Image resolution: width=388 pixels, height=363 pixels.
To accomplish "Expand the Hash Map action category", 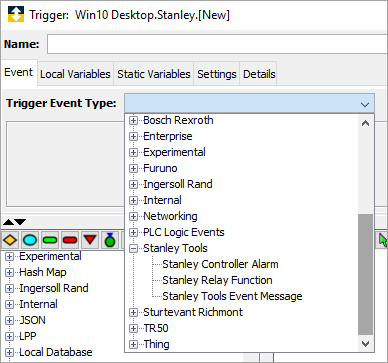I will pyautogui.click(x=9, y=272).
